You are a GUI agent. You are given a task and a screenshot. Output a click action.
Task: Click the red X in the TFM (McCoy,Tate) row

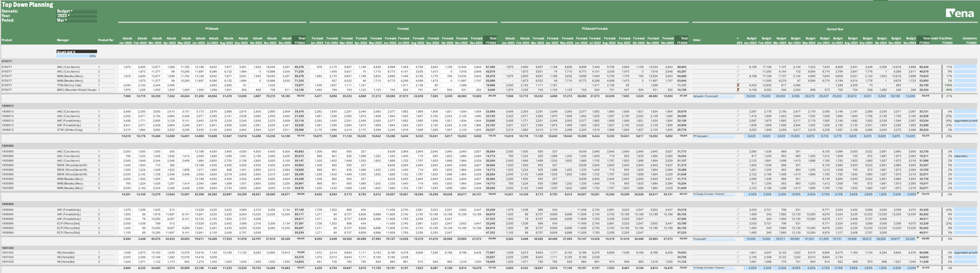(x=738, y=85)
